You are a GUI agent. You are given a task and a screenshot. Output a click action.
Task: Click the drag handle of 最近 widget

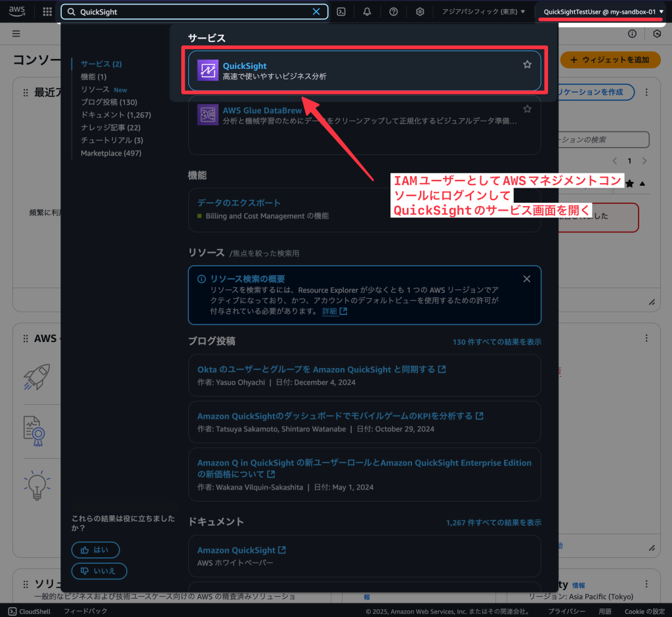pyautogui.click(x=26, y=93)
